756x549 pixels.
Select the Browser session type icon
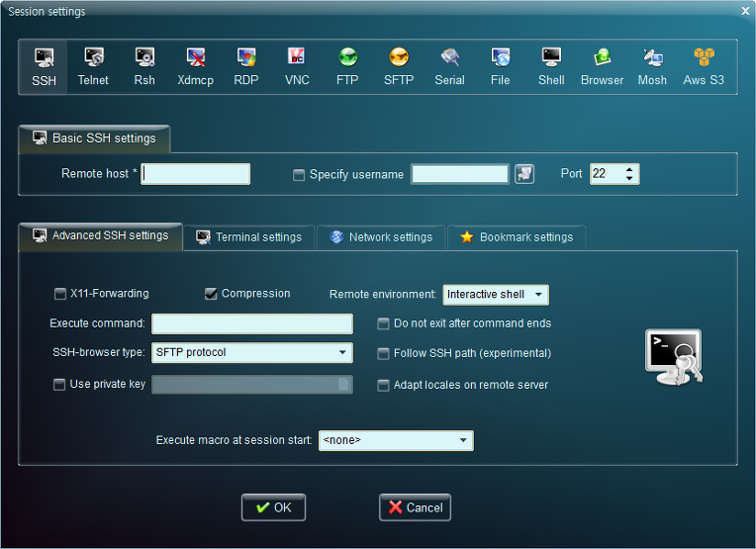[603, 67]
